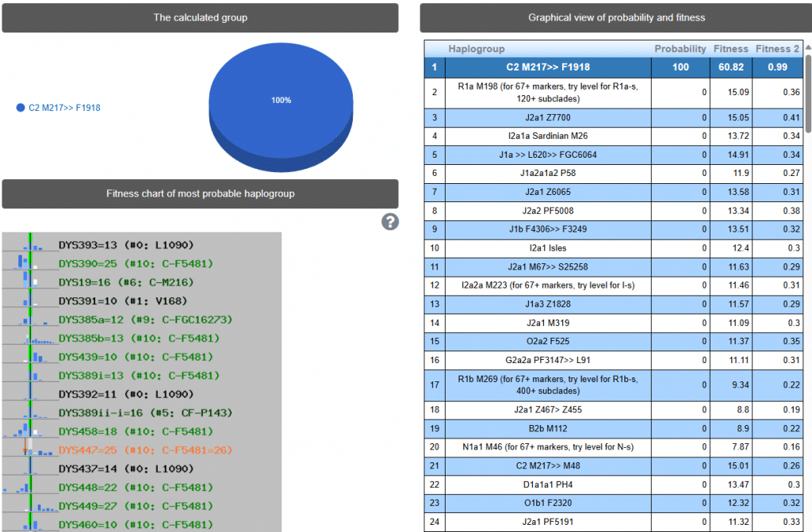Click 'Graphical view of probability and fitness' header
This screenshot has height=532, width=812.
(616, 17)
